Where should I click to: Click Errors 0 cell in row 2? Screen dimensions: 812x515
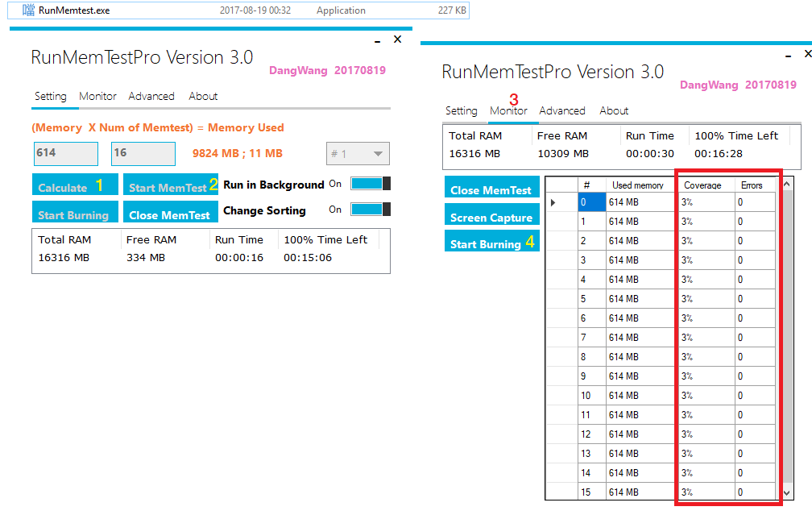(755, 241)
